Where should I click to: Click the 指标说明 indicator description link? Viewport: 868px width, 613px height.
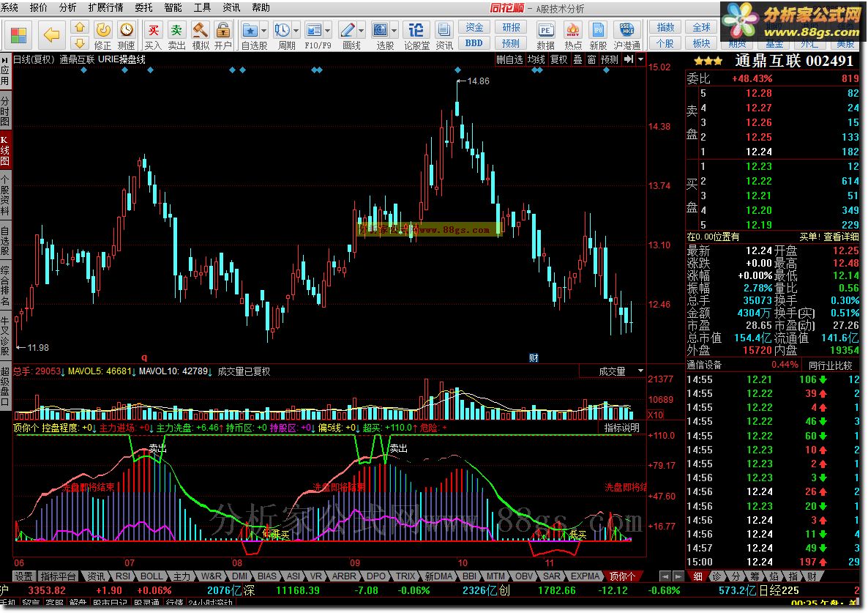click(621, 428)
